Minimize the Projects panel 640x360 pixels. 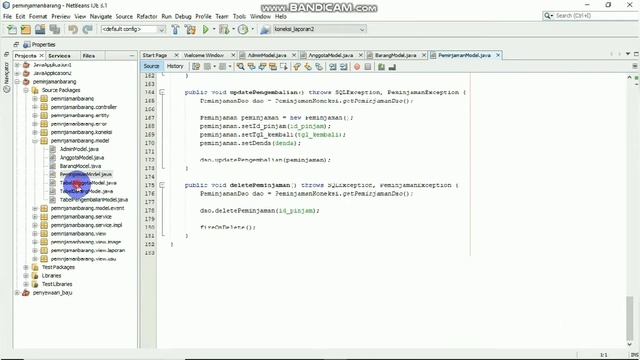(132, 56)
